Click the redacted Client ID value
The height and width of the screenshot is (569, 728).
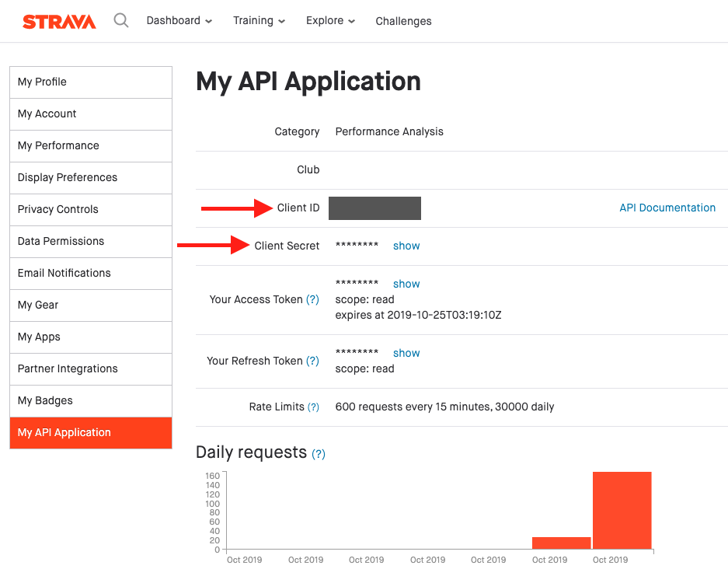[x=374, y=208]
